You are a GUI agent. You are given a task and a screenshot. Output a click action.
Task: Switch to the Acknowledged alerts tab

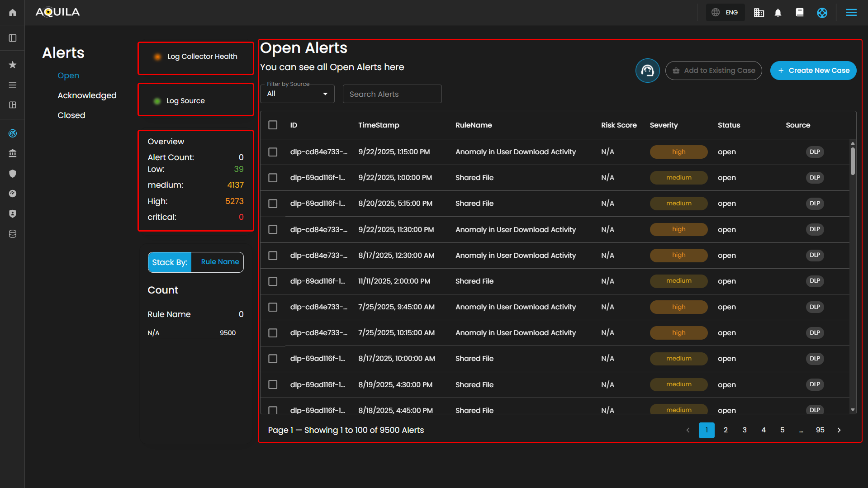tap(87, 95)
